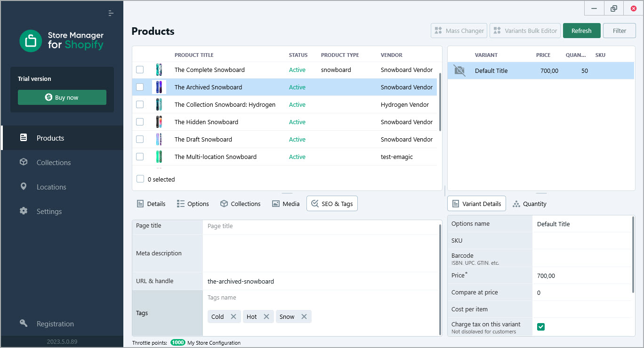The height and width of the screenshot is (348, 644).
Task: Click the product list vertical scrollbar
Action: click(440, 102)
